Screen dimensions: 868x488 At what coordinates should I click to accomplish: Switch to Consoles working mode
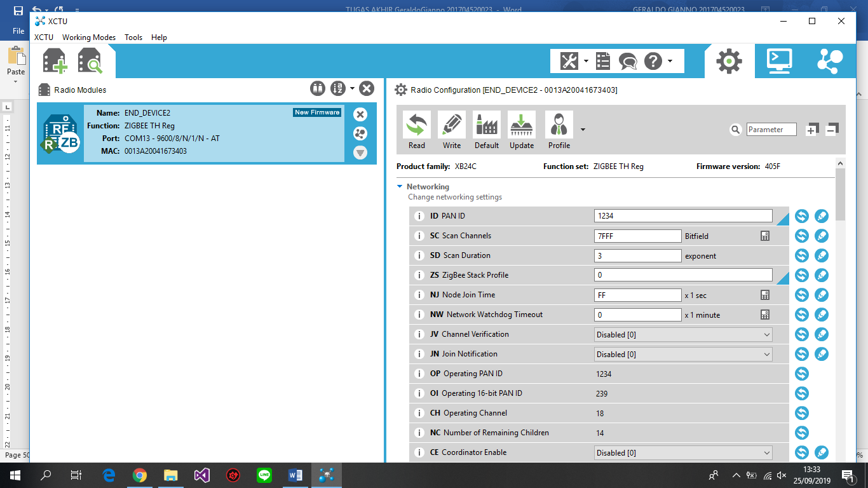coord(780,61)
